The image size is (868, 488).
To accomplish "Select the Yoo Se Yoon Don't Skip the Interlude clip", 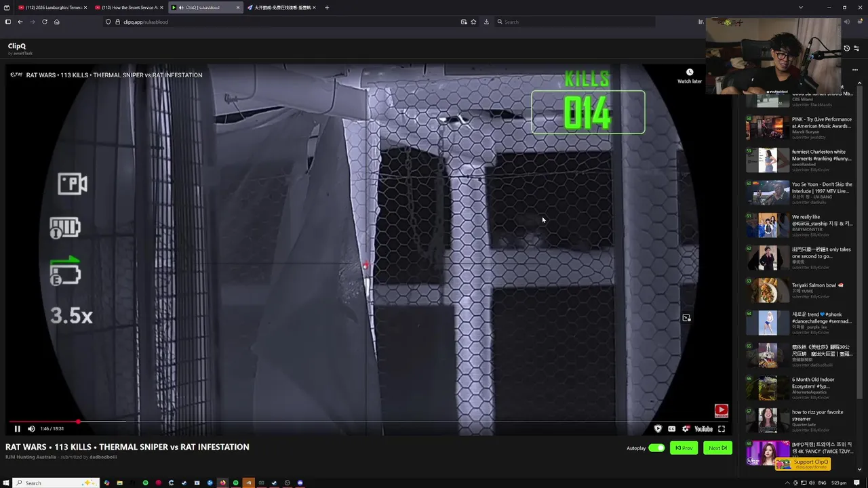I will tap(799, 192).
